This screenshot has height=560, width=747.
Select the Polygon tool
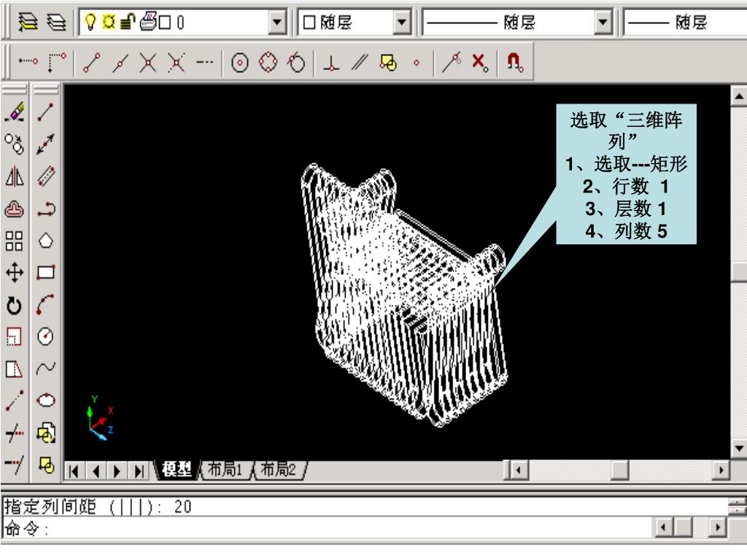tap(46, 241)
